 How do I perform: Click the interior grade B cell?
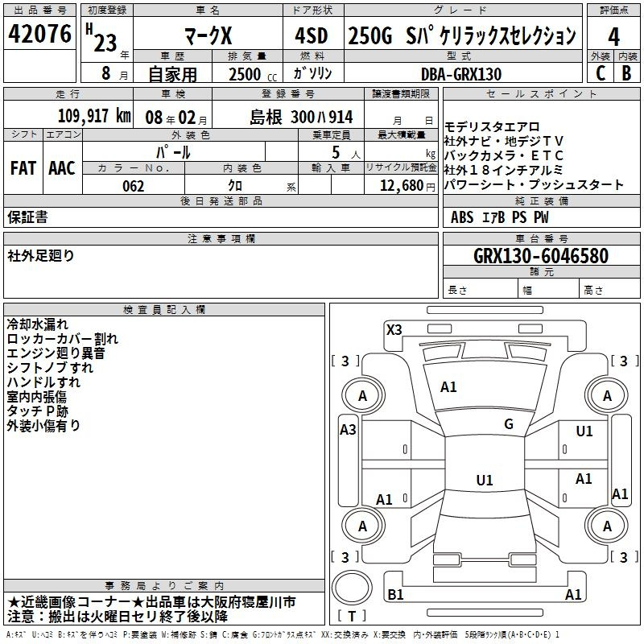627,73
